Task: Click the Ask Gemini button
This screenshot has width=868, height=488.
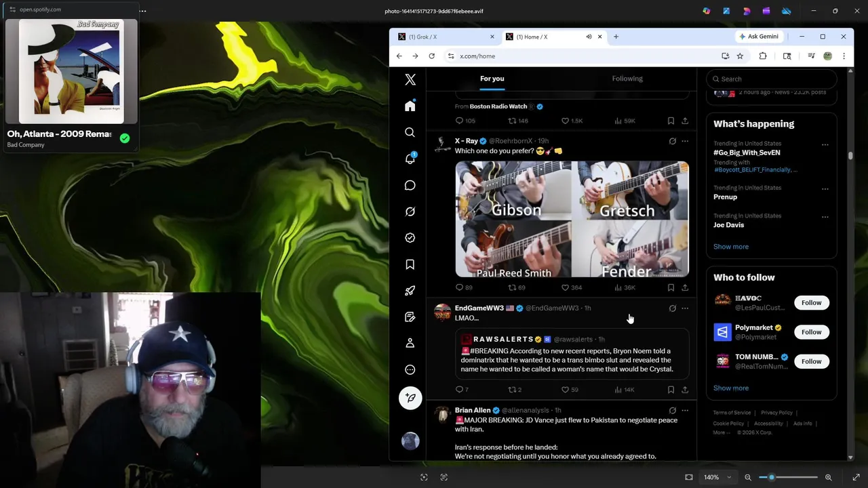Action: (759, 37)
